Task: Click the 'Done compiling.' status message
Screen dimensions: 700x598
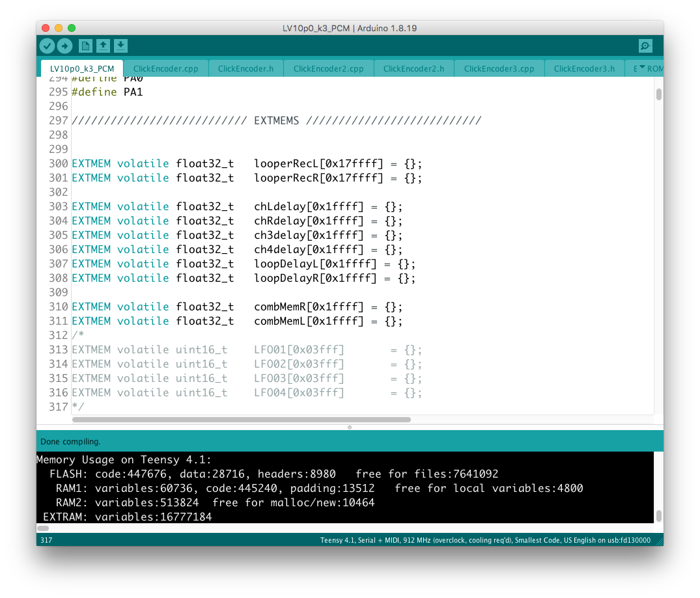Action: [x=70, y=441]
